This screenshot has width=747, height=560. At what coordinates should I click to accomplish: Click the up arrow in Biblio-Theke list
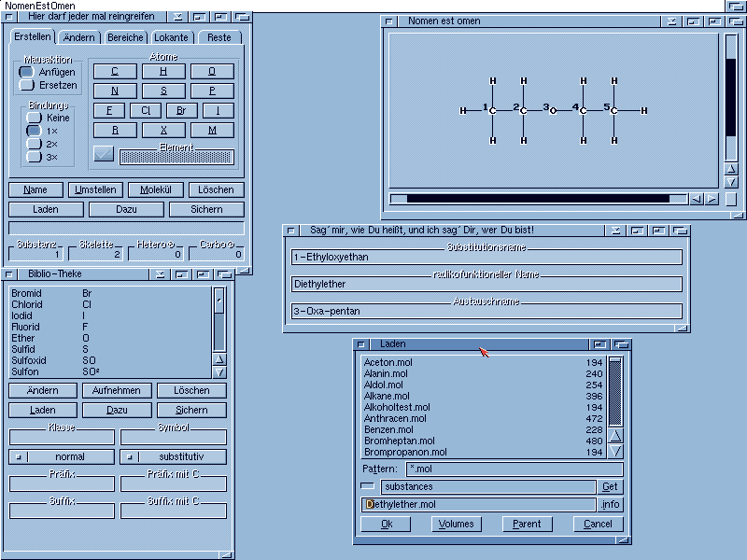pyautogui.click(x=219, y=358)
